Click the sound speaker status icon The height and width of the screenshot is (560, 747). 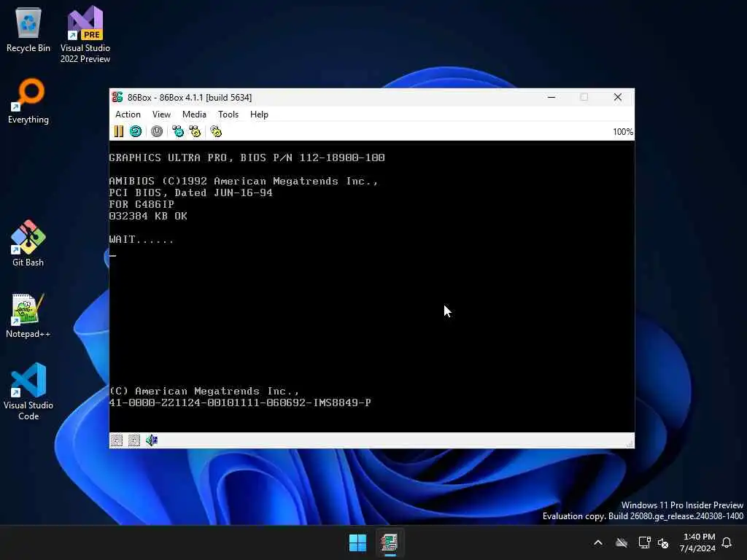tap(152, 440)
